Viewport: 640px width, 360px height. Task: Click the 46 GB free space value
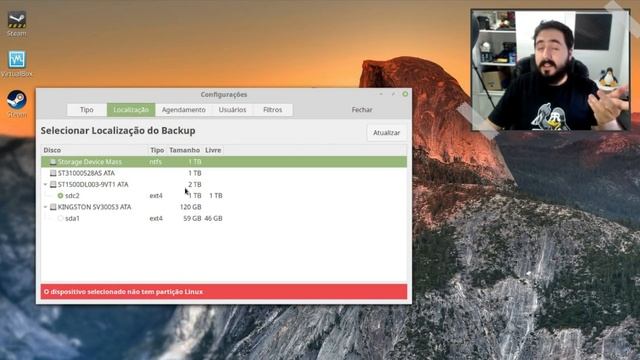tap(213, 219)
